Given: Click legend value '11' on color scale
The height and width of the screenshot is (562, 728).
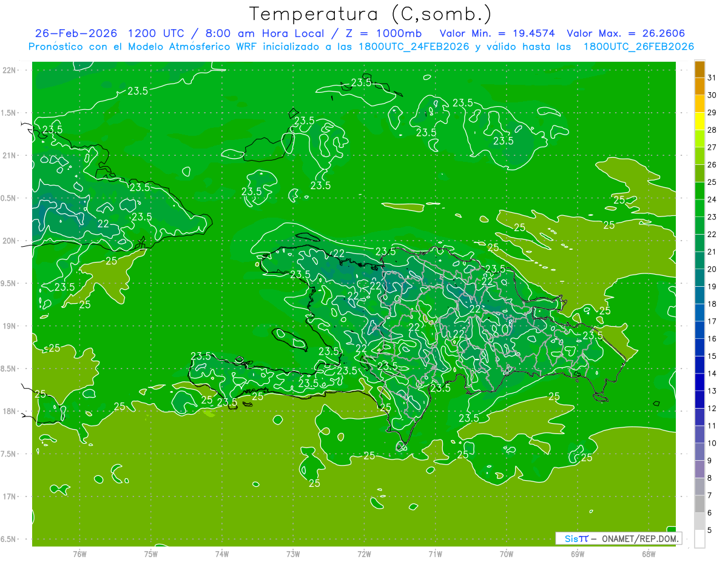Looking at the screenshot, I should click(712, 426).
